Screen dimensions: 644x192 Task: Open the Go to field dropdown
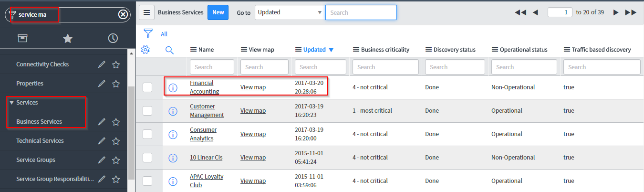[290, 12]
